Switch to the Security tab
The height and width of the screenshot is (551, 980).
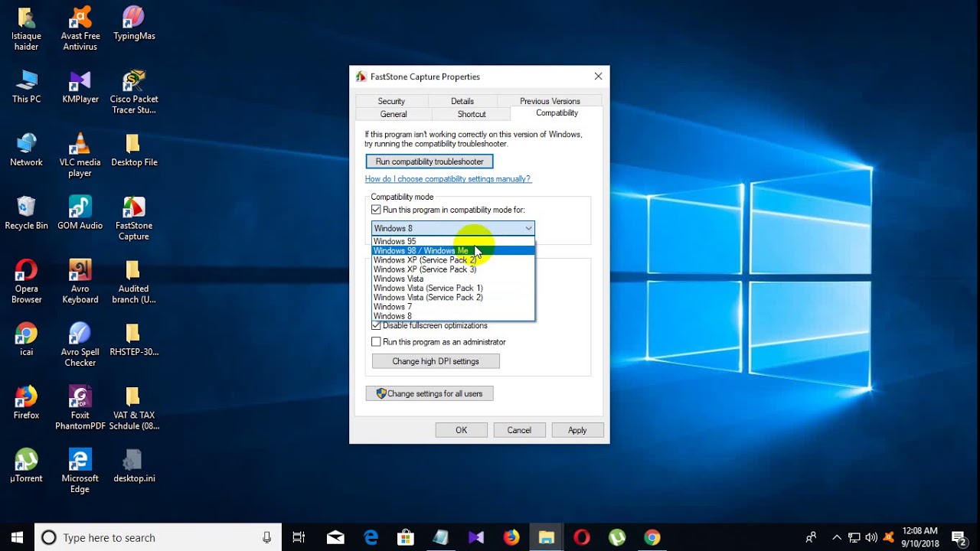click(391, 101)
